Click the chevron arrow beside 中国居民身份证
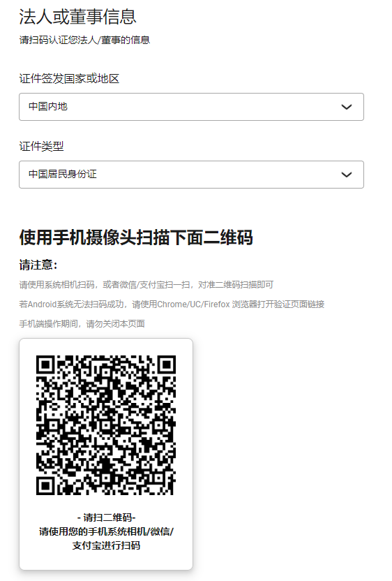This screenshot has height=581, width=392. pos(347,175)
